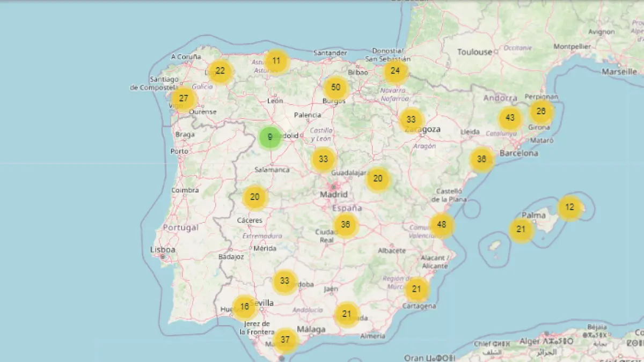The width and height of the screenshot is (644, 362).
Task: Open the 21 cluster southwest of Palma
Action: tap(521, 230)
